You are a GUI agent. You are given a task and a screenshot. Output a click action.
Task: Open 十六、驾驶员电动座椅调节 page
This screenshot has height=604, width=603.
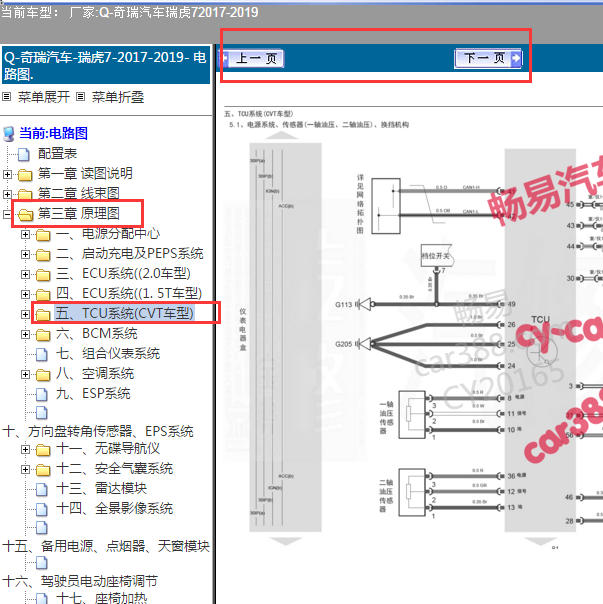click(x=80, y=581)
